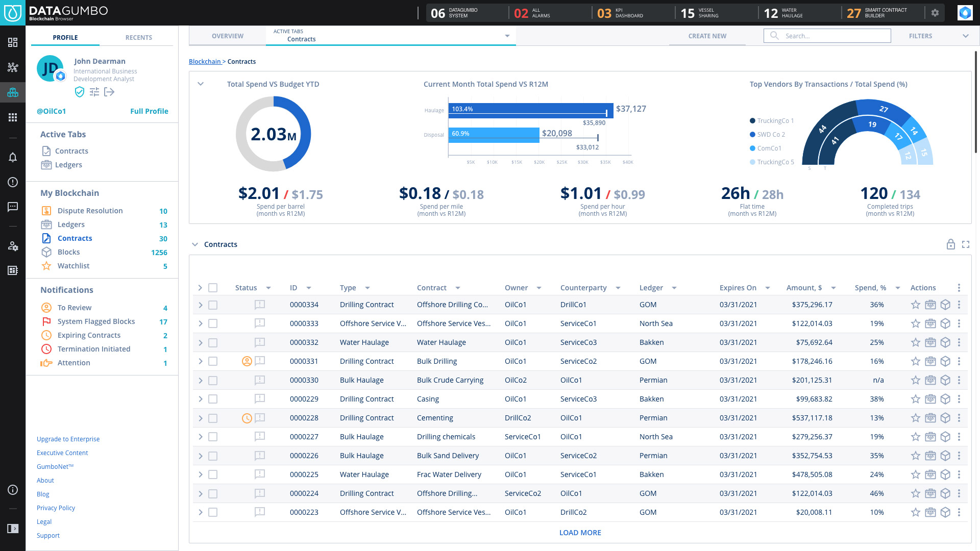Click the TruckingCo 1 legend color dot
The image size is (980, 551).
point(752,121)
